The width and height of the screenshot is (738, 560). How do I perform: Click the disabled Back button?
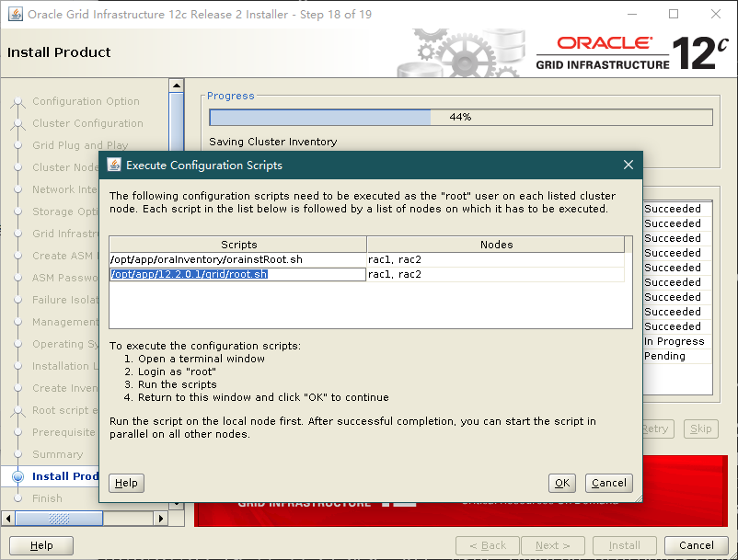point(488,545)
